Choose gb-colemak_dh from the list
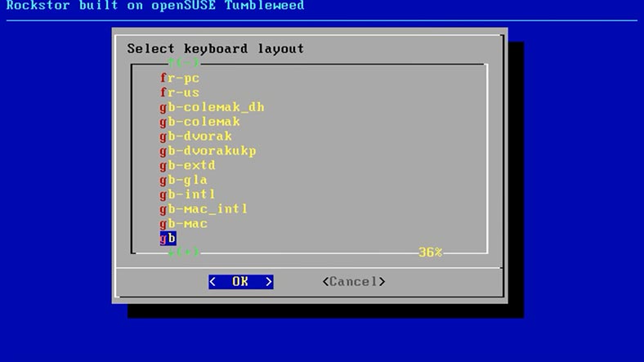The image size is (644, 362). tap(212, 107)
